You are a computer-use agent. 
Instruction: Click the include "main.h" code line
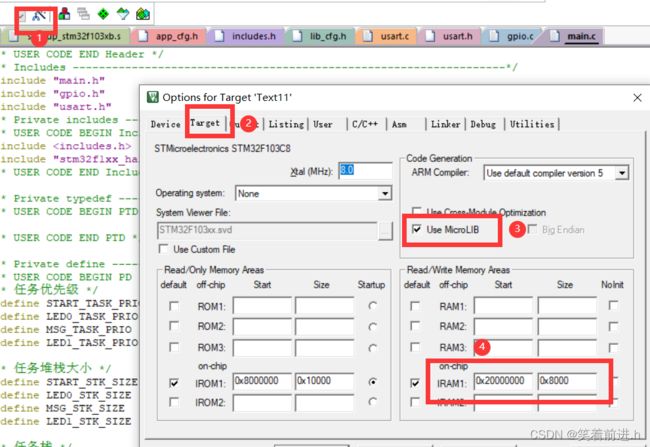(x=53, y=80)
